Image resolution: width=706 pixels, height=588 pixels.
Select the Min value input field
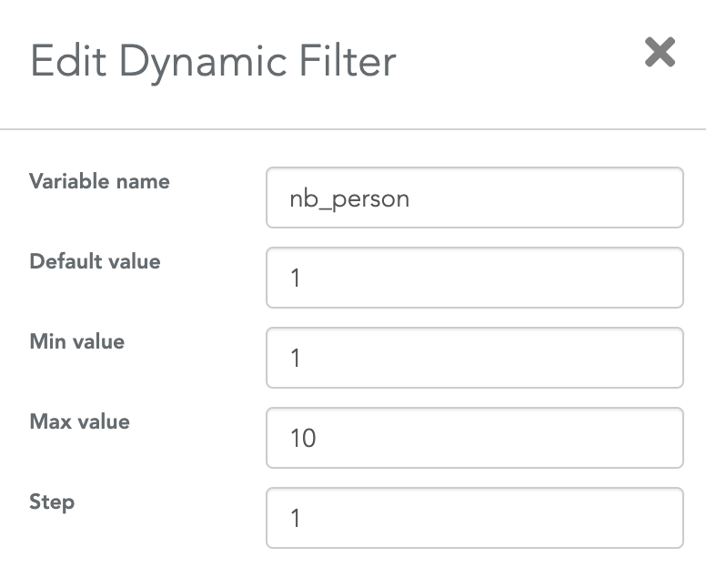point(475,358)
